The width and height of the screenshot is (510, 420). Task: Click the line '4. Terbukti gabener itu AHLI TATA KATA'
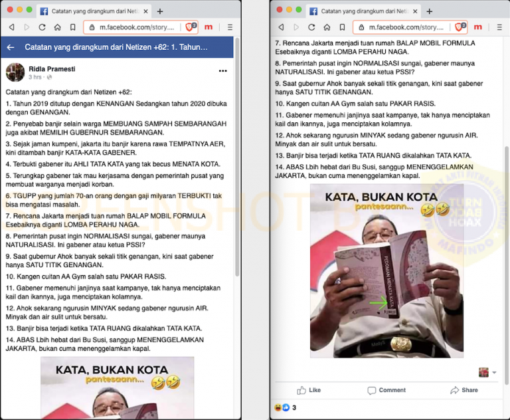click(x=113, y=164)
